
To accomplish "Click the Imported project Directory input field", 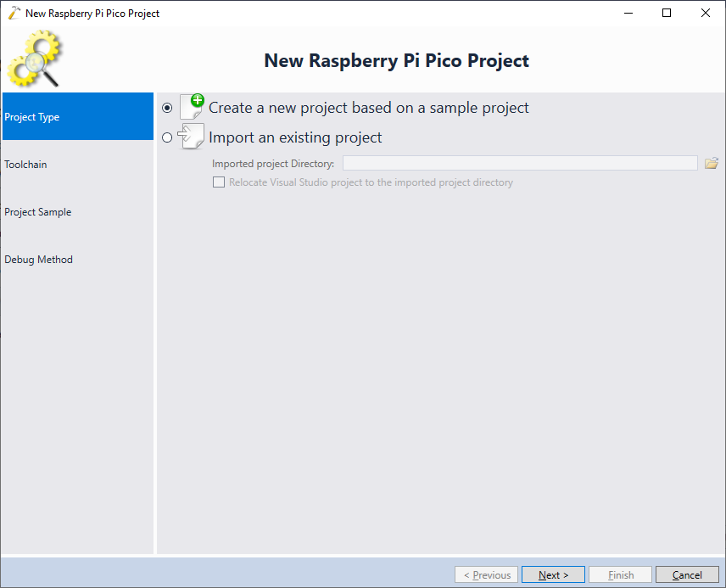I will coord(520,163).
